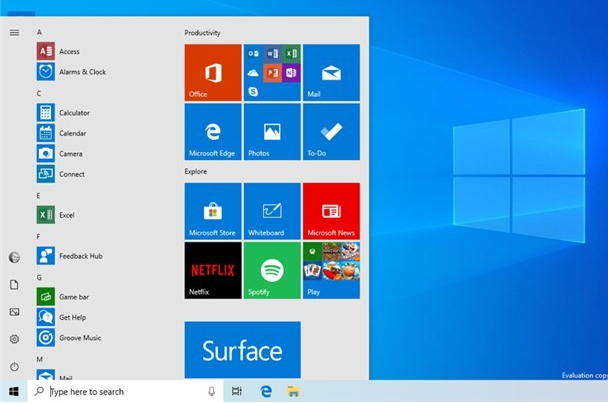Open Task View on the taskbar
This screenshot has width=608, height=403.
(237, 391)
